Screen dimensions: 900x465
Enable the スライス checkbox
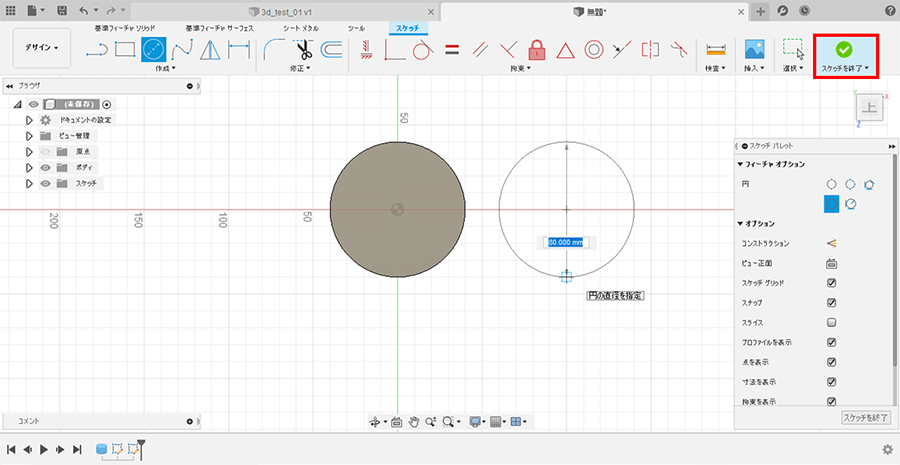831,323
